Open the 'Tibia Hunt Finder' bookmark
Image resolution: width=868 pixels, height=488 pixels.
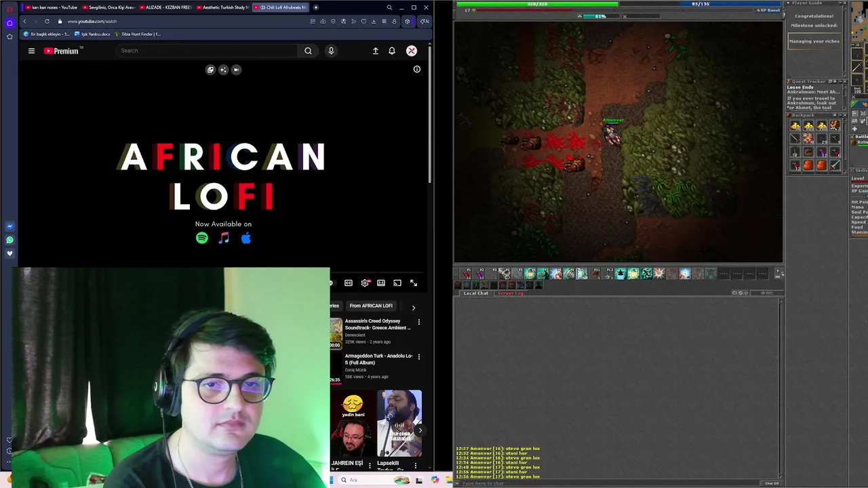[138, 34]
